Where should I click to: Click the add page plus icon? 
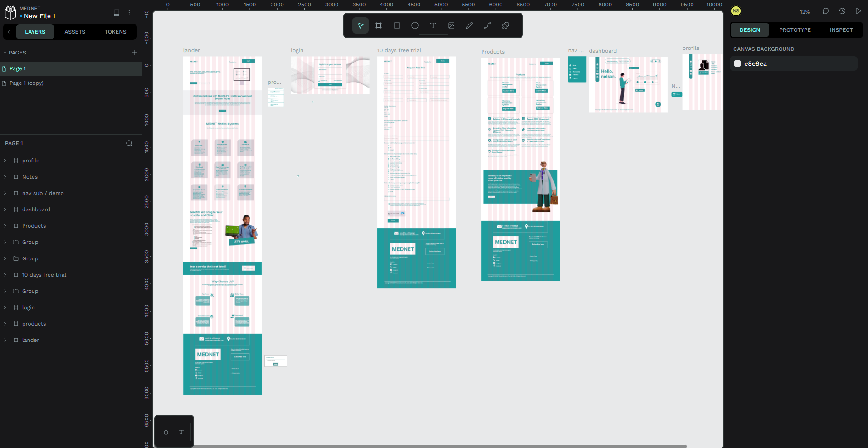click(135, 53)
